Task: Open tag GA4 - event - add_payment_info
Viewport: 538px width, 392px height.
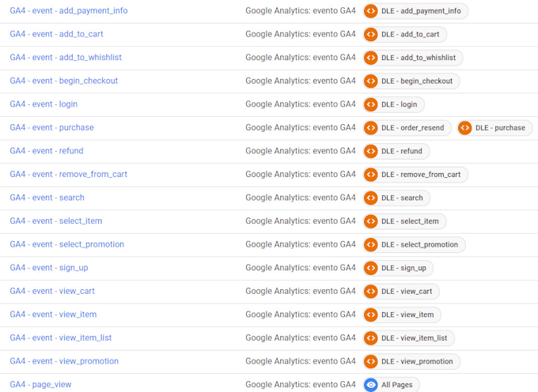Action: click(x=69, y=10)
